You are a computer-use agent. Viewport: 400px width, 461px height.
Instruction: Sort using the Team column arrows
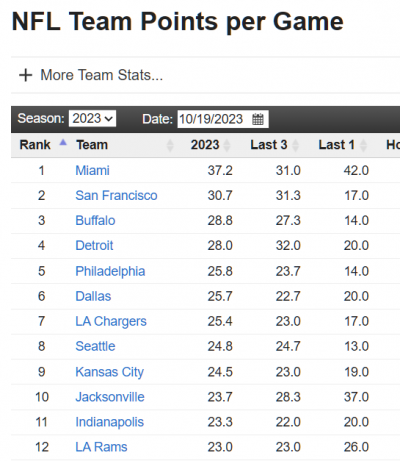point(170,145)
